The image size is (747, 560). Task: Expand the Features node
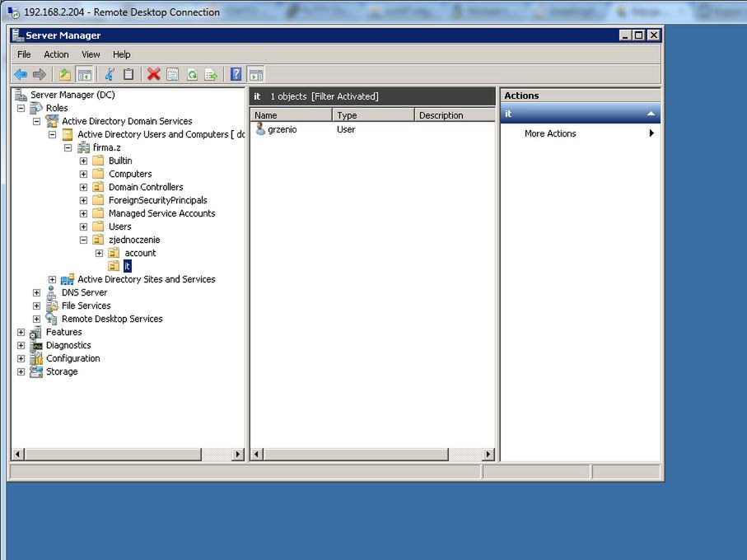pyautogui.click(x=21, y=332)
